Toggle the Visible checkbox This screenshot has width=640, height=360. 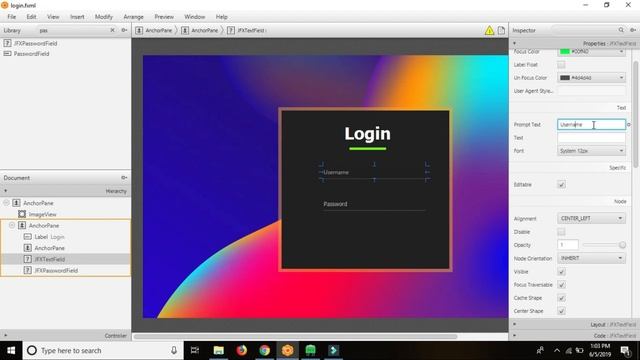tap(561, 271)
